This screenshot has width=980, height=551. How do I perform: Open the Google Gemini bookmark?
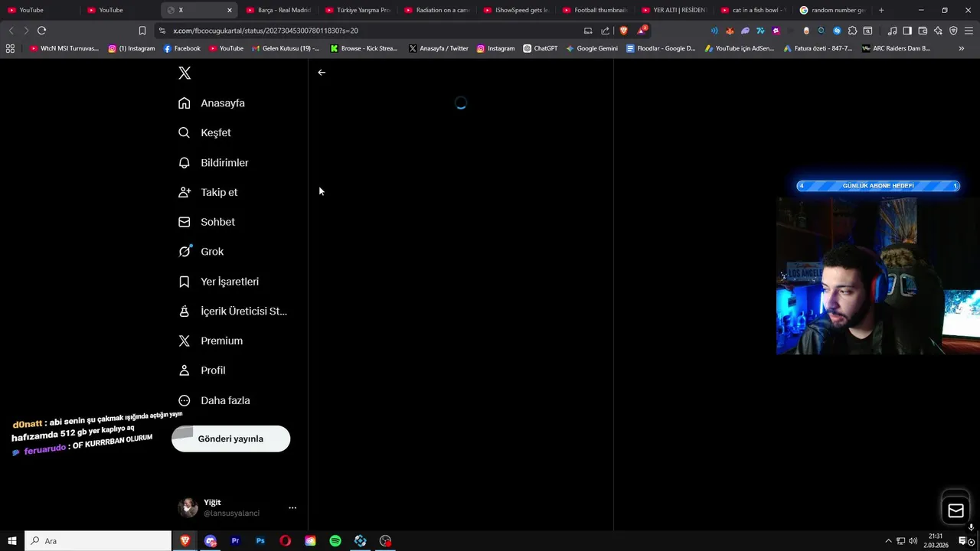click(592, 48)
